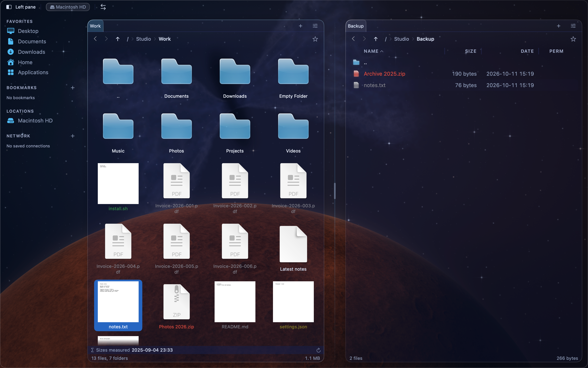This screenshot has width=588, height=368.
Task: Open Downloads in Favorites sidebar
Action: click(x=26, y=52)
